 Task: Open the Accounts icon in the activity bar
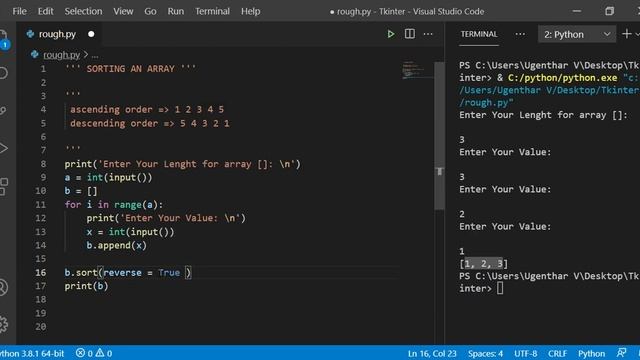coord(3,287)
